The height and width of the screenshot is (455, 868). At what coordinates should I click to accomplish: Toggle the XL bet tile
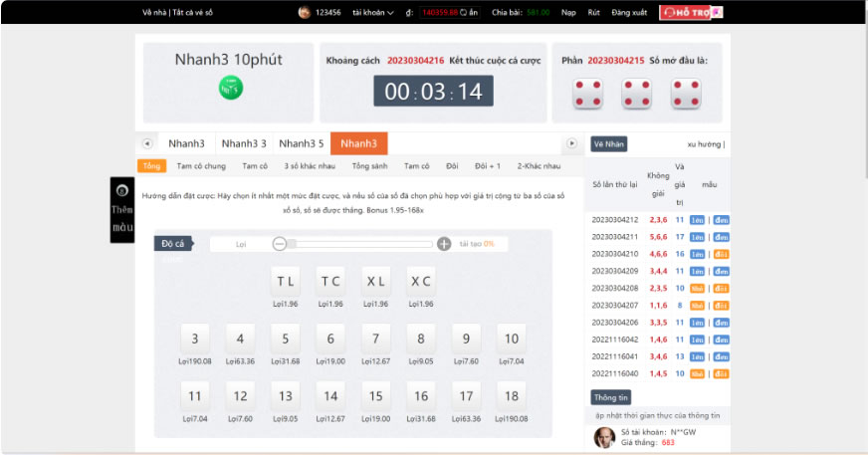click(375, 281)
